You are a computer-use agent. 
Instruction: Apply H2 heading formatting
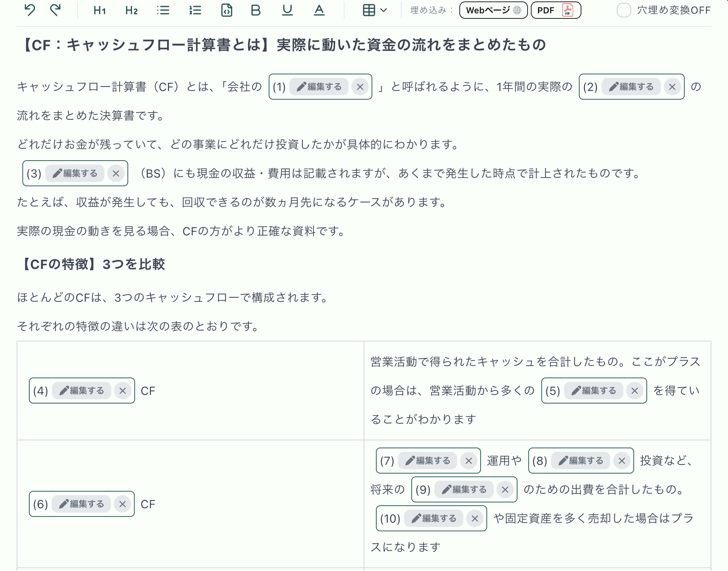point(131,10)
